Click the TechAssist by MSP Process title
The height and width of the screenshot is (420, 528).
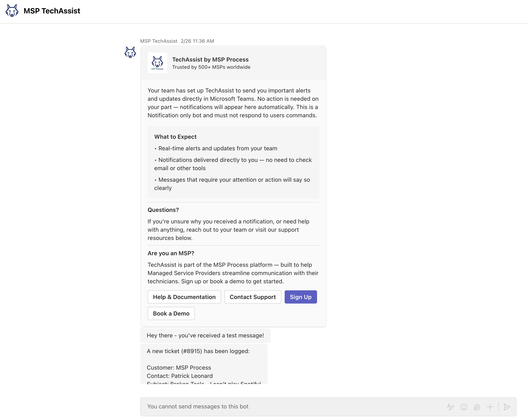pyautogui.click(x=210, y=59)
